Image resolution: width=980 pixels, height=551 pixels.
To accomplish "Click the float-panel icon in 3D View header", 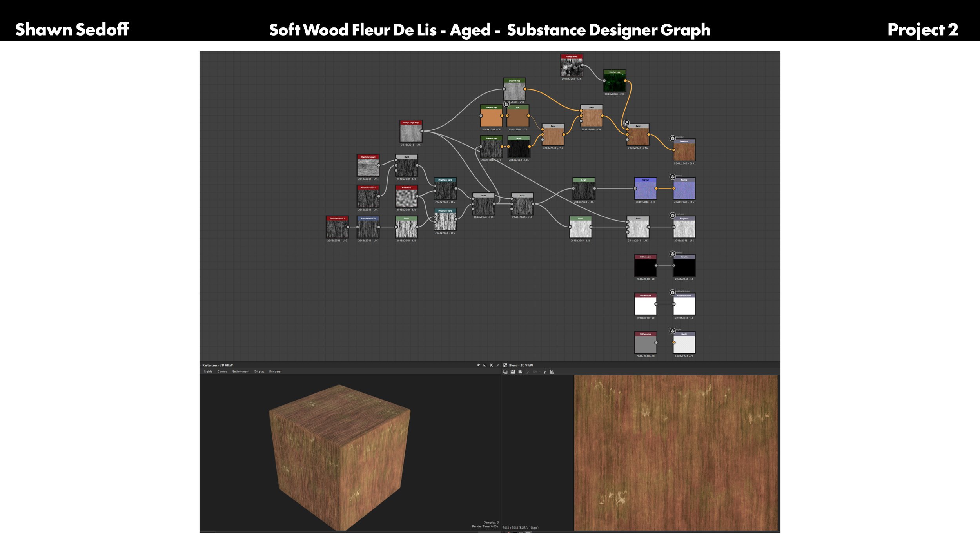I will tap(485, 365).
